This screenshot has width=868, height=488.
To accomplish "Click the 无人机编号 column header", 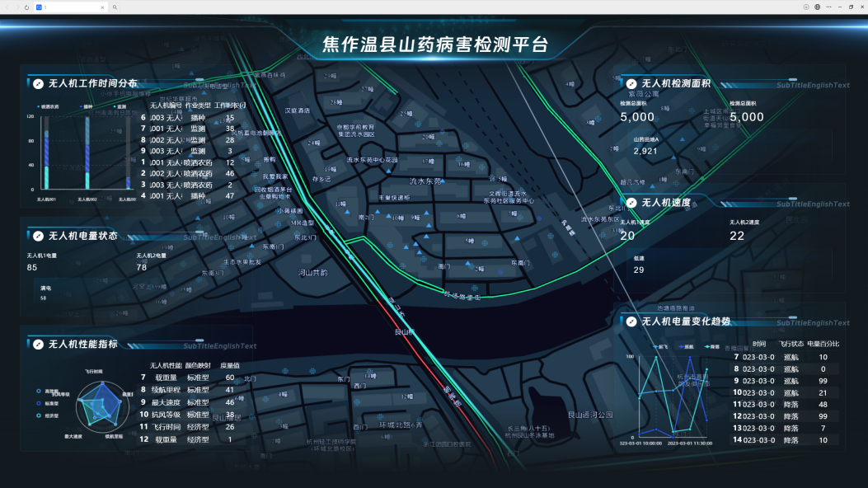I will 166,106.
